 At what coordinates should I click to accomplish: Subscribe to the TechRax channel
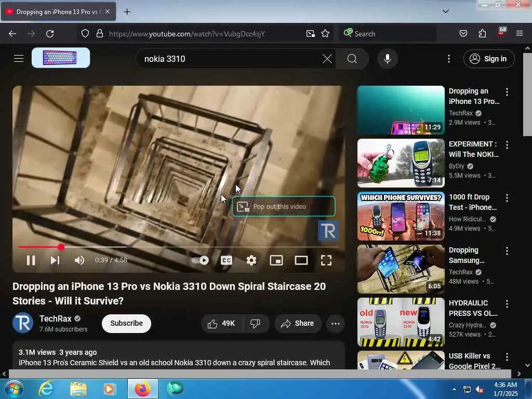coord(126,323)
